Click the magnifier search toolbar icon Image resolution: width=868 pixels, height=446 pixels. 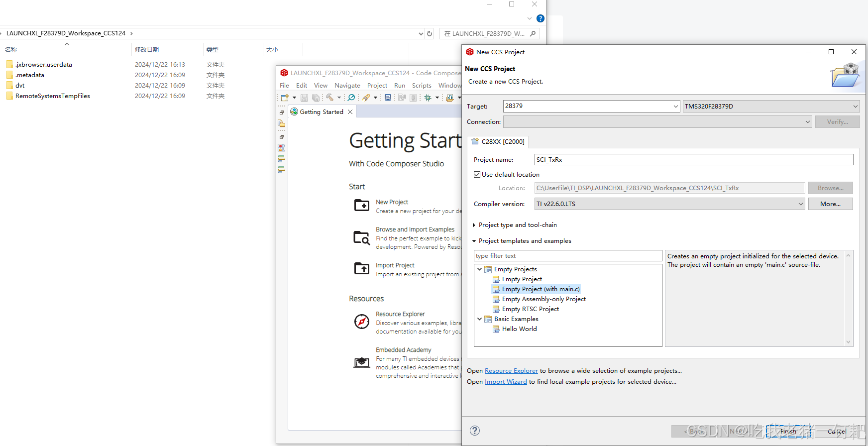click(x=351, y=98)
